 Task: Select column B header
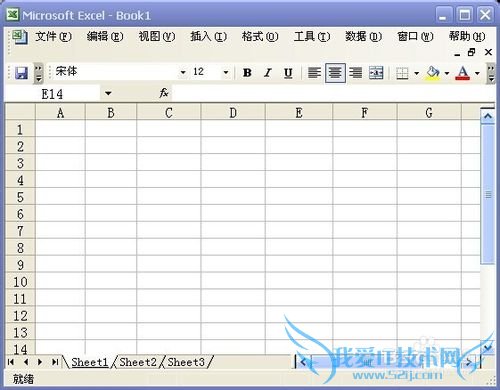click(111, 113)
